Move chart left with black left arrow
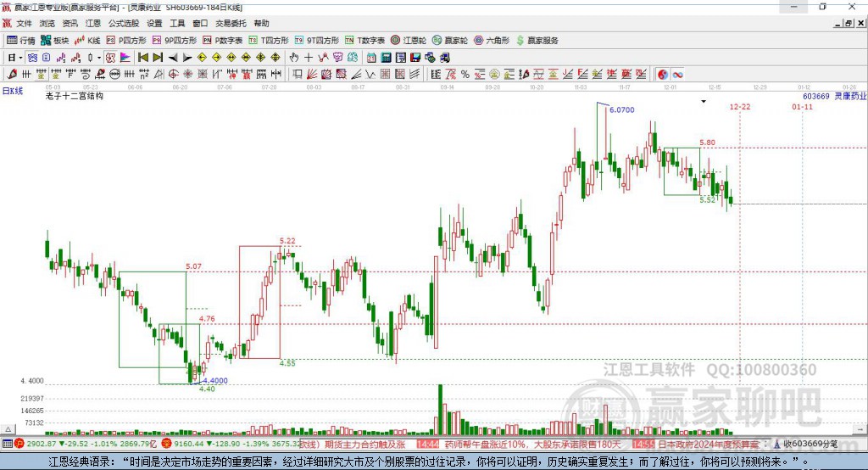The image size is (868, 470). pos(173,57)
